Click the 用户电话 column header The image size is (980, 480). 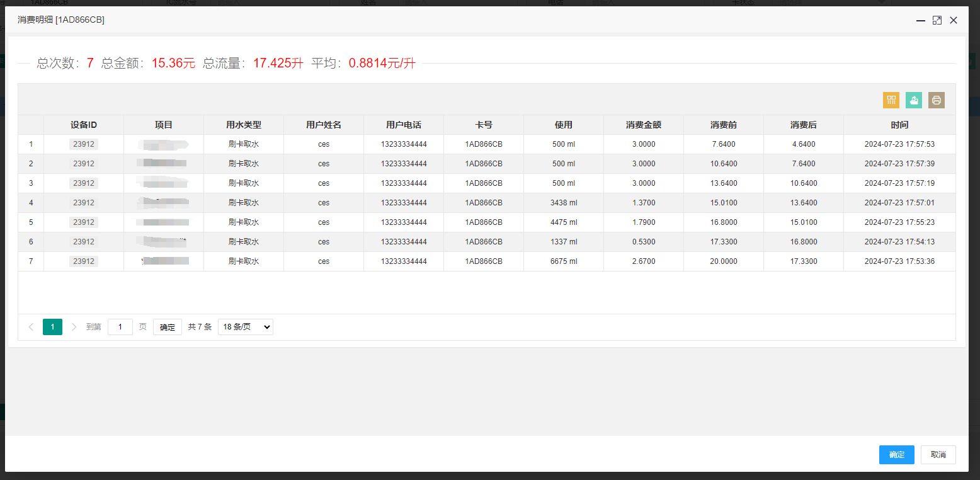click(404, 125)
